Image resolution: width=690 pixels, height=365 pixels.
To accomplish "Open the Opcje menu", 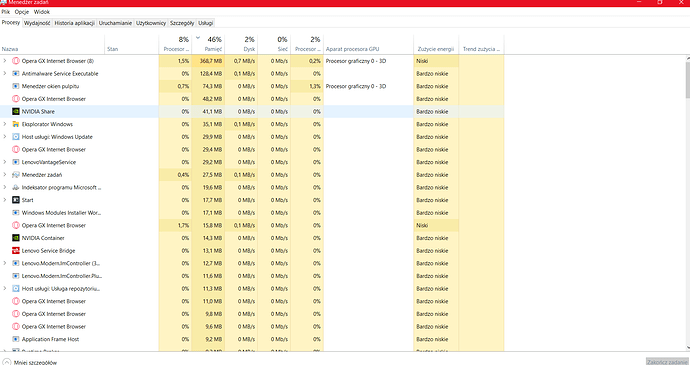I will tap(22, 12).
